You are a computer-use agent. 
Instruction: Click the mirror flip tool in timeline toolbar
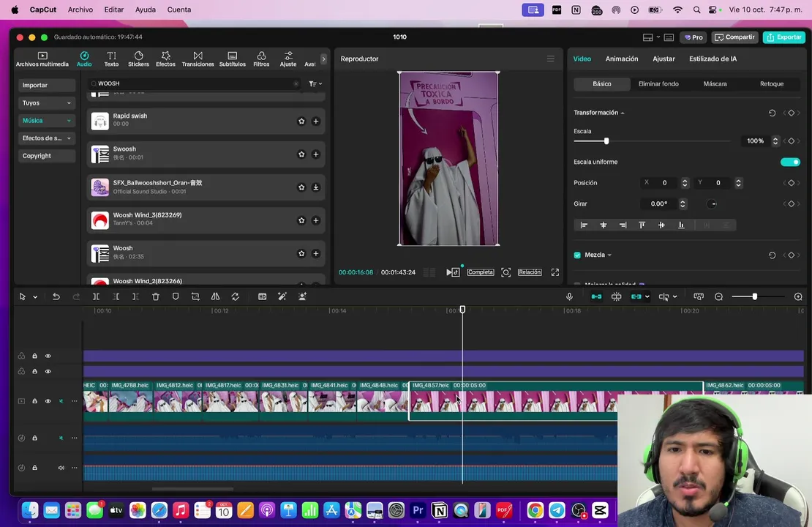pos(215,296)
